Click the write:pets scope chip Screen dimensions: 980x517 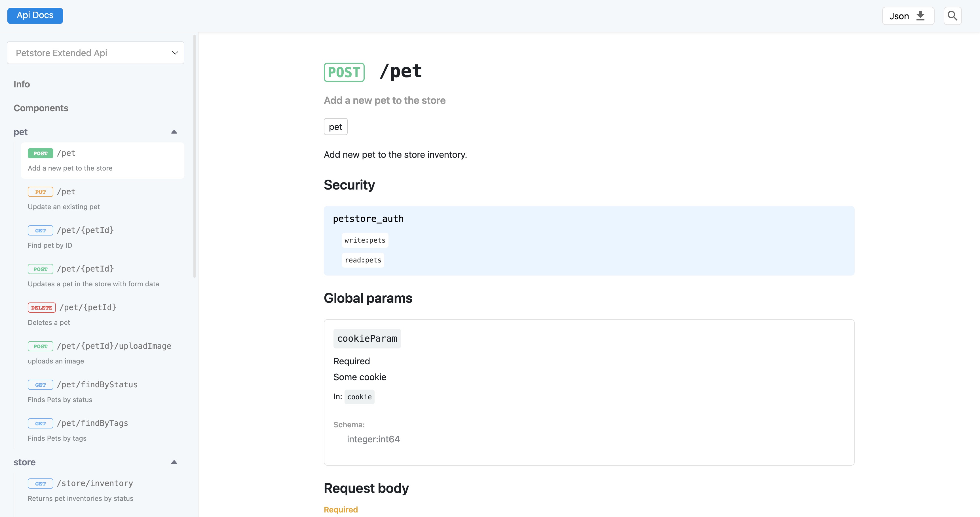(x=364, y=240)
